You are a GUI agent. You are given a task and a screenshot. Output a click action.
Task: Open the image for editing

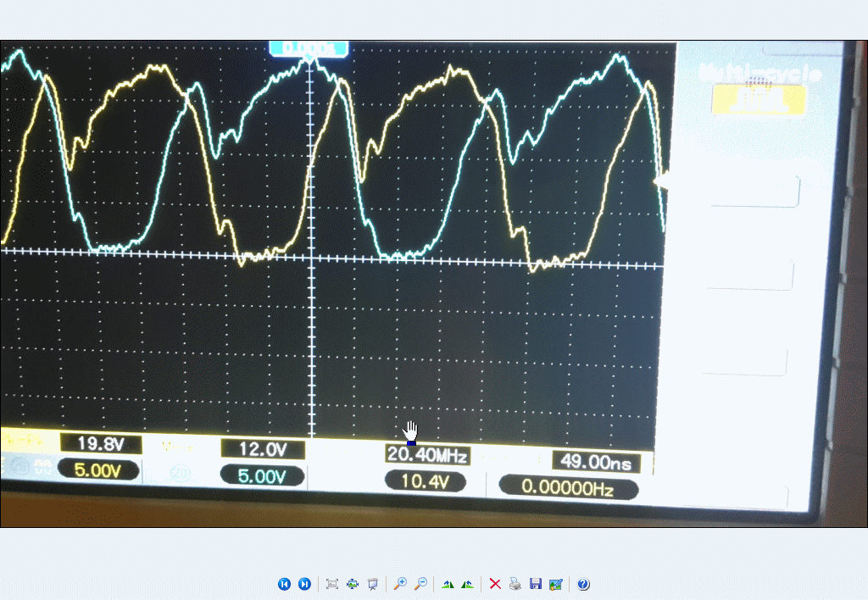555,584
